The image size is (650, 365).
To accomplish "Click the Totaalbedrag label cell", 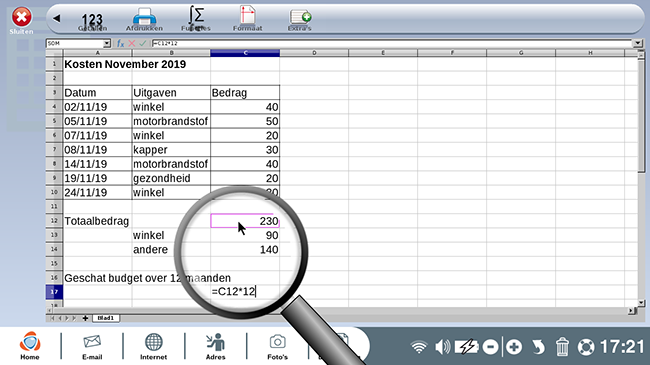I will pyautogui.click(x=97, y=221).
